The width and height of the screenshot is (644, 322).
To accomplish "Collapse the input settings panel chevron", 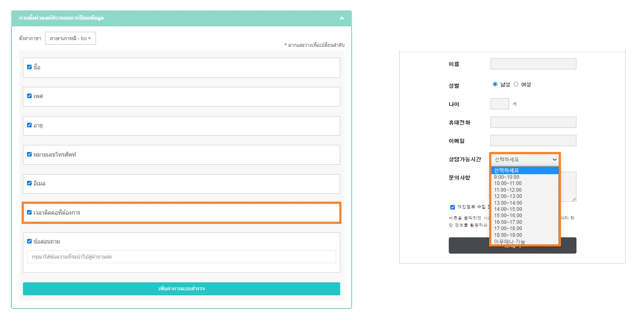I will click(x=342, y=18).
